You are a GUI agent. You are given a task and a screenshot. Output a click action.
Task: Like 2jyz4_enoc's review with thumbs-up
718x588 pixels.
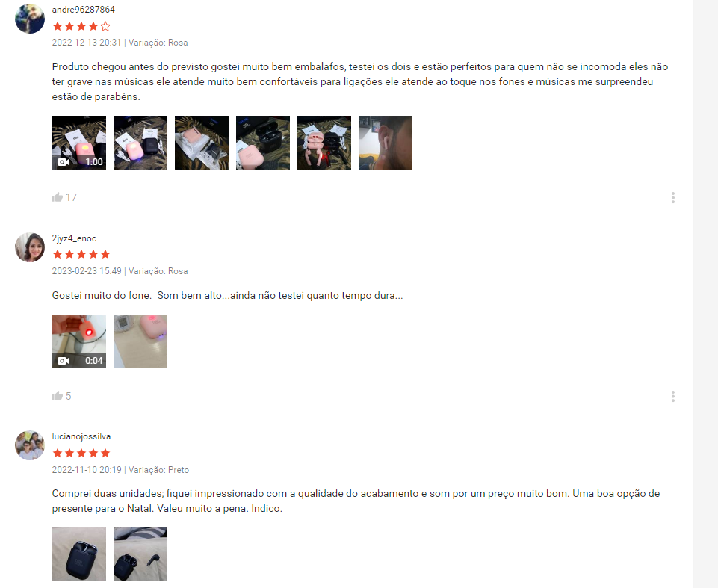point(58,396)
